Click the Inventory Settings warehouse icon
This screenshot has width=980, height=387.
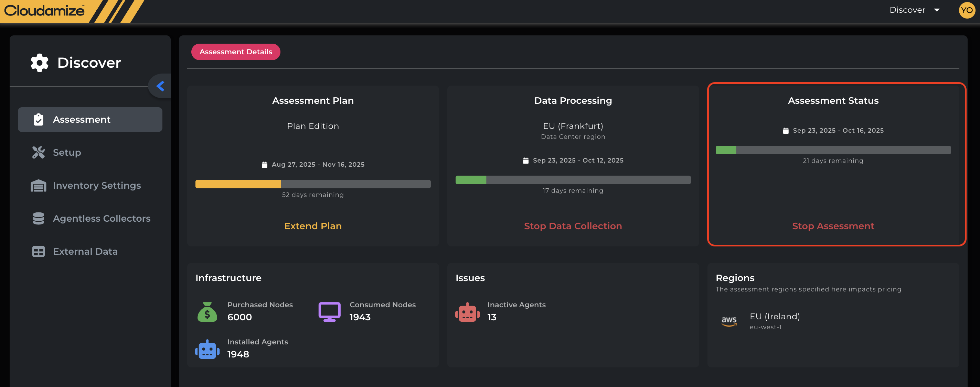pyautogui.click(x=39, y=186)
